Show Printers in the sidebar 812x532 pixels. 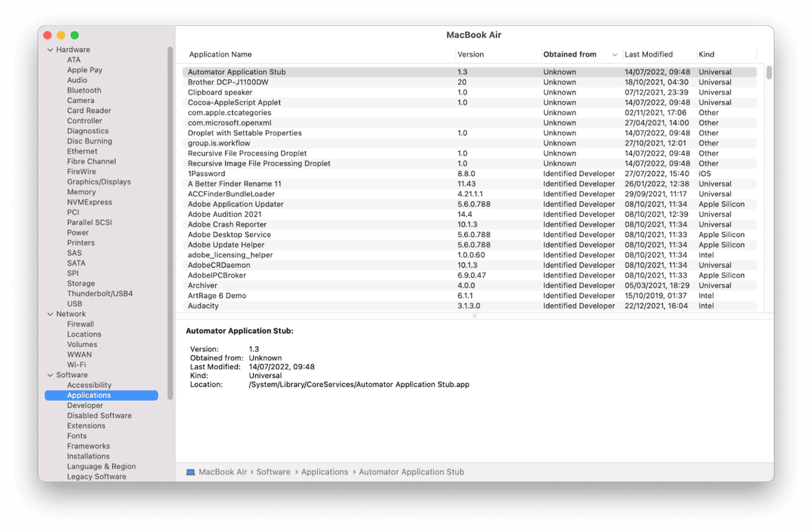click(x=81, y=243)
